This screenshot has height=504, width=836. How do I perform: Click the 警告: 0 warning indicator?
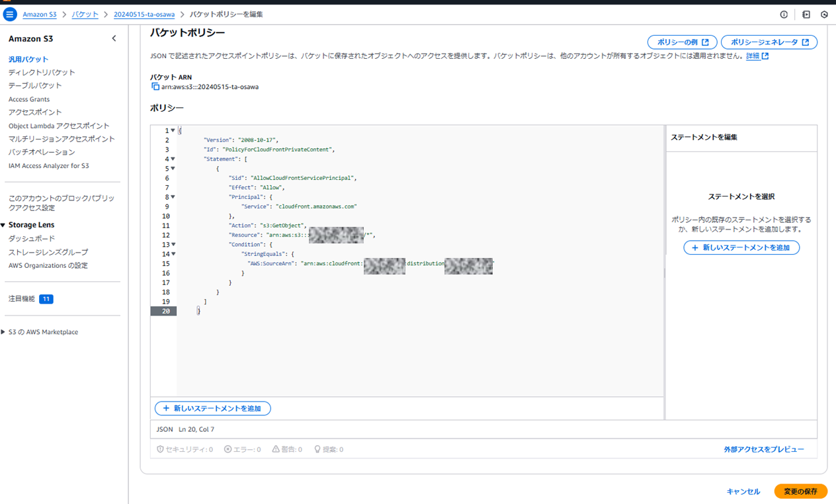coord(286,449)
